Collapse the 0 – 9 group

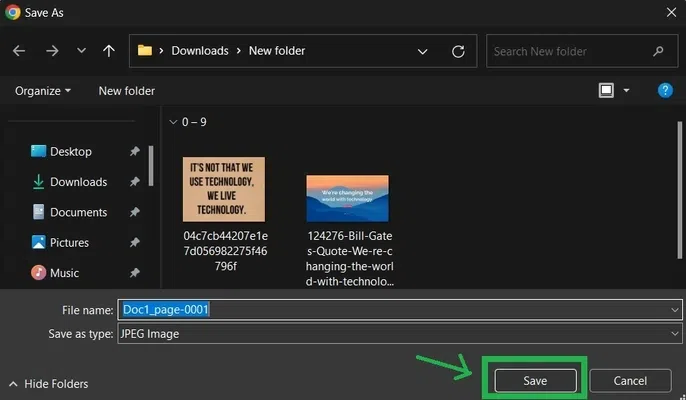point(173,122)
